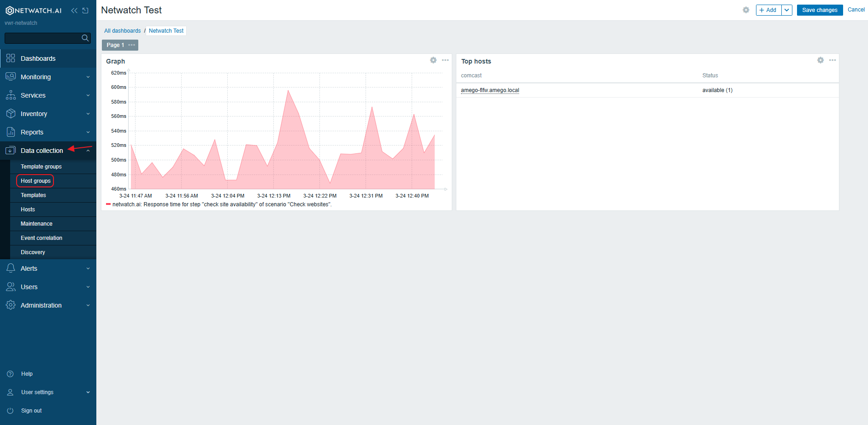Open Page 1 tab options
The width and height of the screenshot is (868, 425).
(132, 45)
